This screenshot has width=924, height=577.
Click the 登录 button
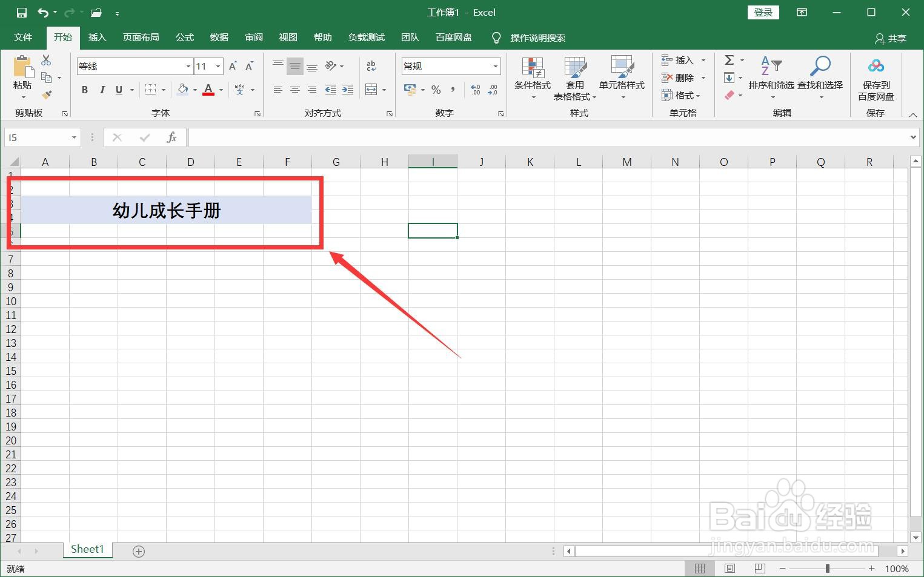pos(763,12)
